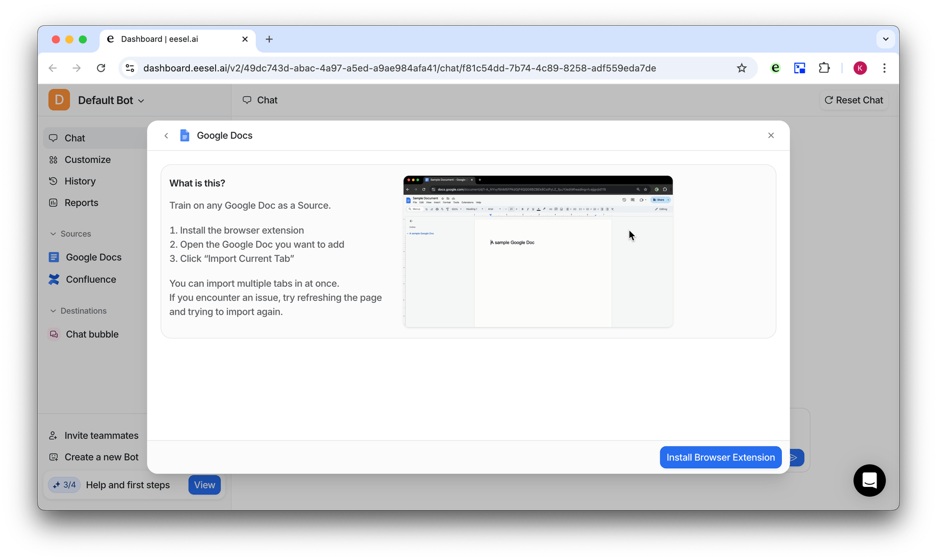This screenshot has height=560, width=937.
Task: Click "You can import multiple tabs in at once." text
Action: 254,283
